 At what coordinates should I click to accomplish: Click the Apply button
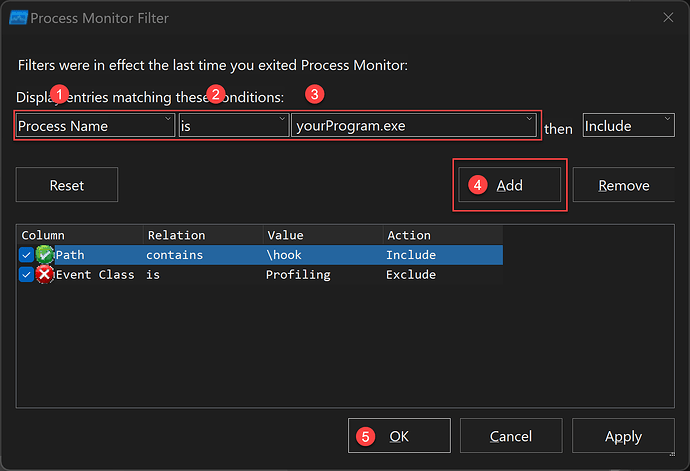623,436
